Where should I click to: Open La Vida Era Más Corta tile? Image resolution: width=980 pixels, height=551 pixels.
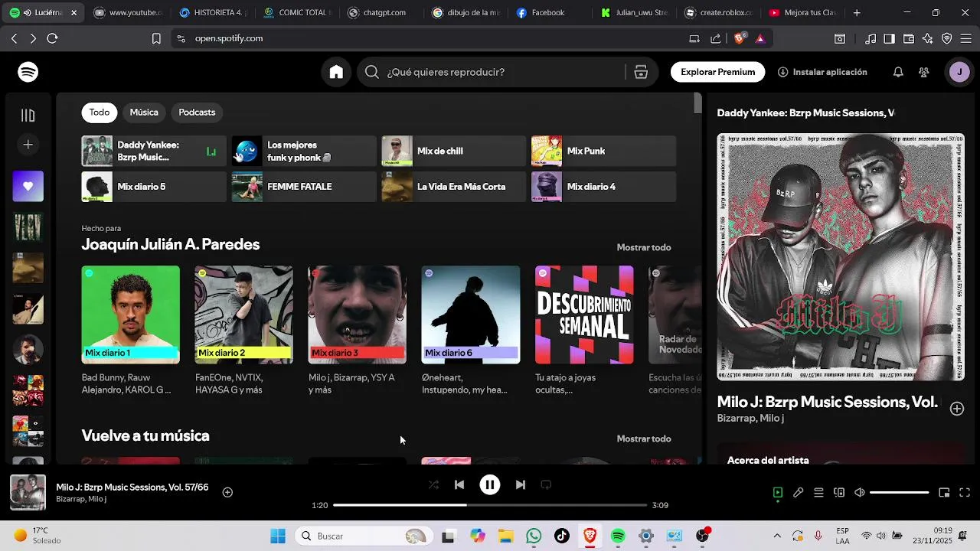(x=454, y=187)
